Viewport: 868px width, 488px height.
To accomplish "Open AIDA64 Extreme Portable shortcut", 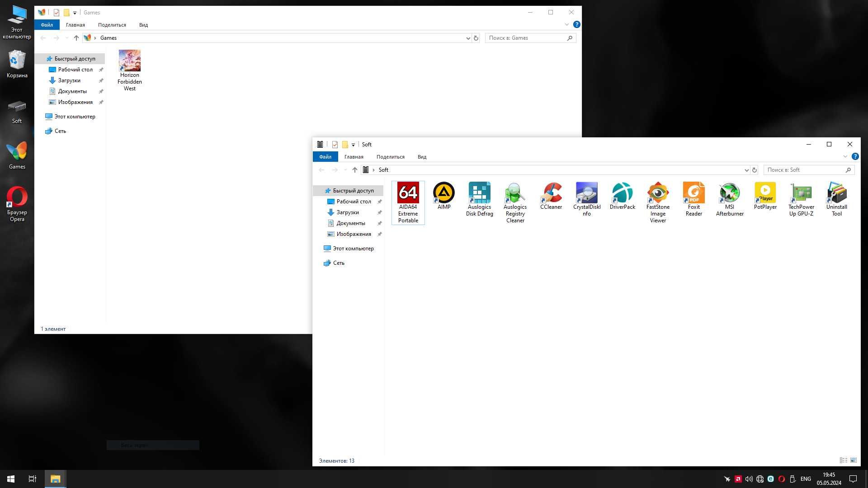I will 408,202.
